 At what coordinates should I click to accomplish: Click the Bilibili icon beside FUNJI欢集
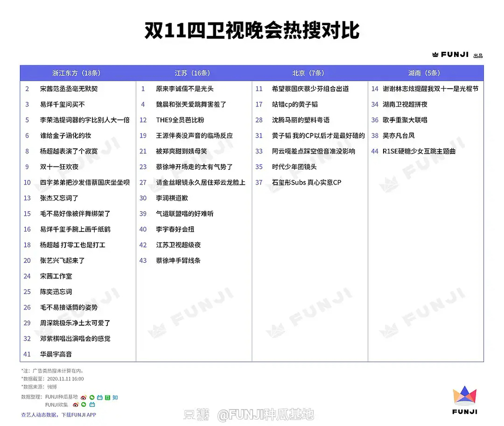tap(92, 404)
